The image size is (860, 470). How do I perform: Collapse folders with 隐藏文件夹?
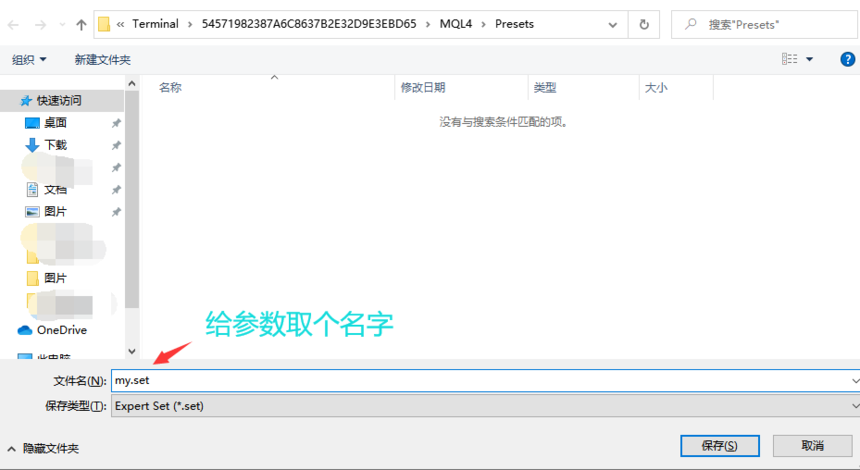click(43, 449)
